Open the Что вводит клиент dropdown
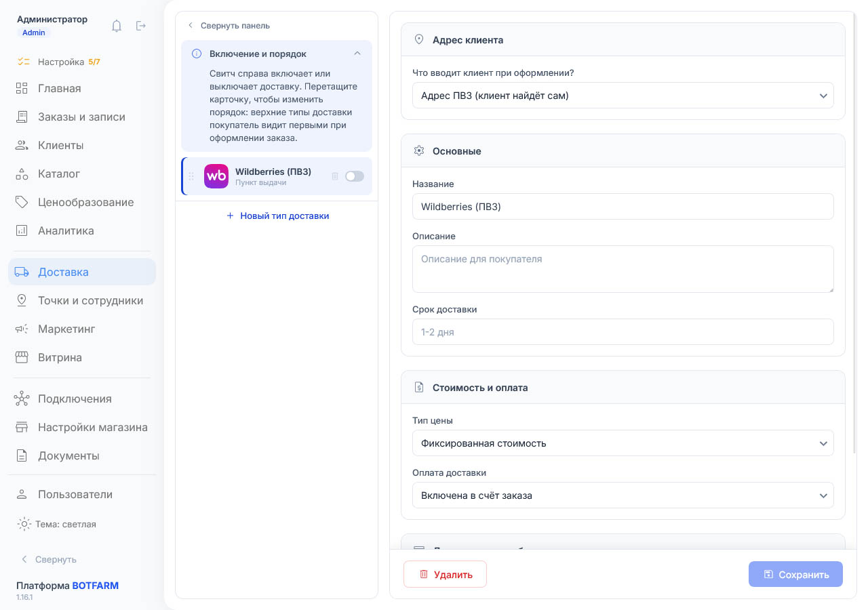 point(623,96)
